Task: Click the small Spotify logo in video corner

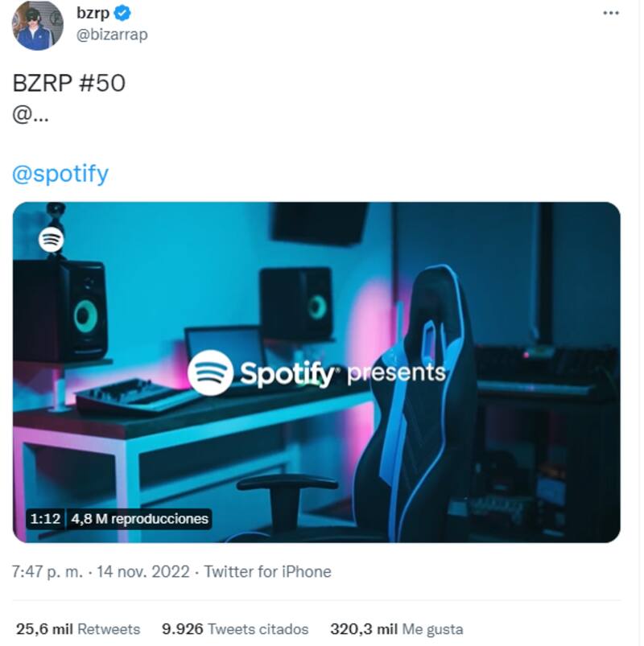Action: tap(52, 239)
